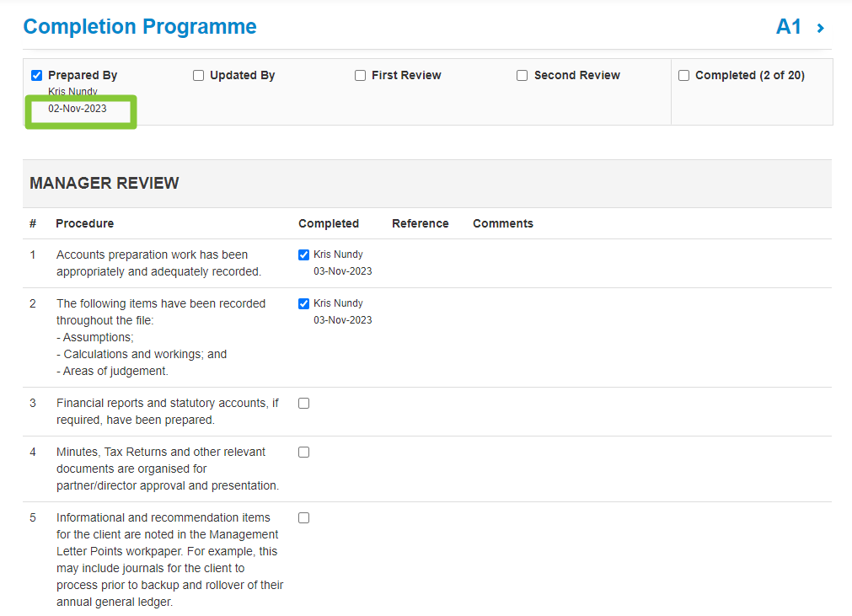
Task: Click Kris Nundy under Prepared By
Action: coord(70,91)
